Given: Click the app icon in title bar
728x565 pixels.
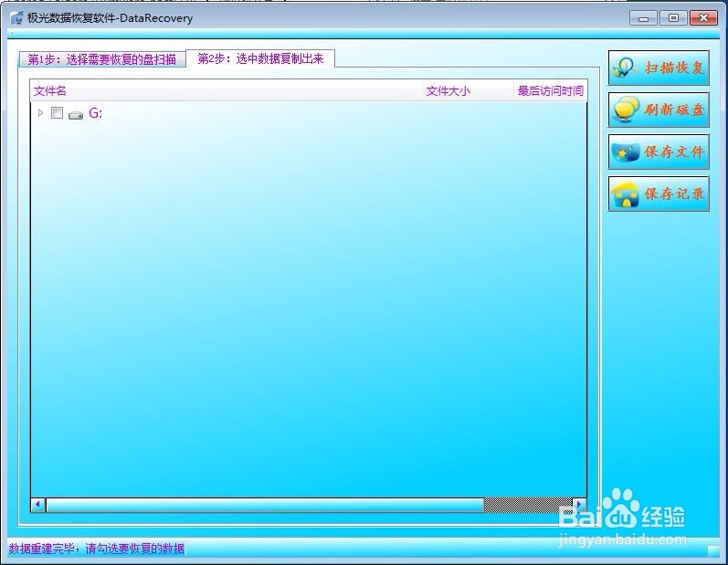Looking at the screenshot, I should (x=16, y=18).
